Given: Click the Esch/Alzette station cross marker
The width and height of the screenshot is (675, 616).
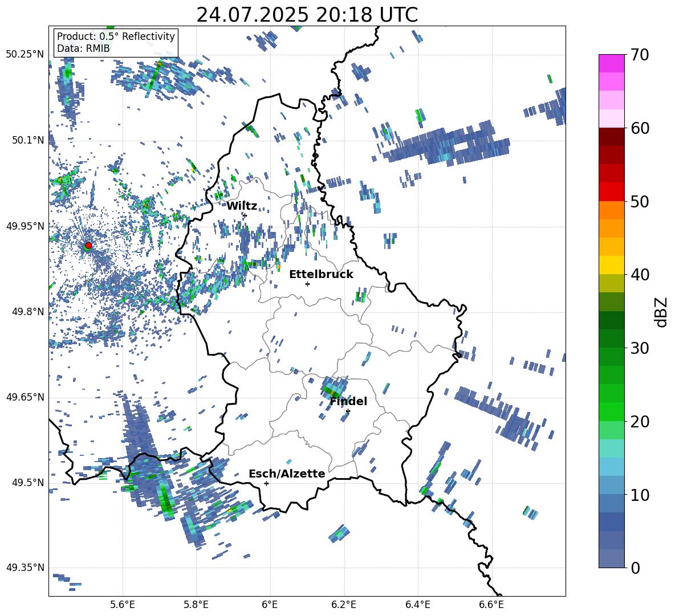Looking at the screenshot, I should coord(266,483).
